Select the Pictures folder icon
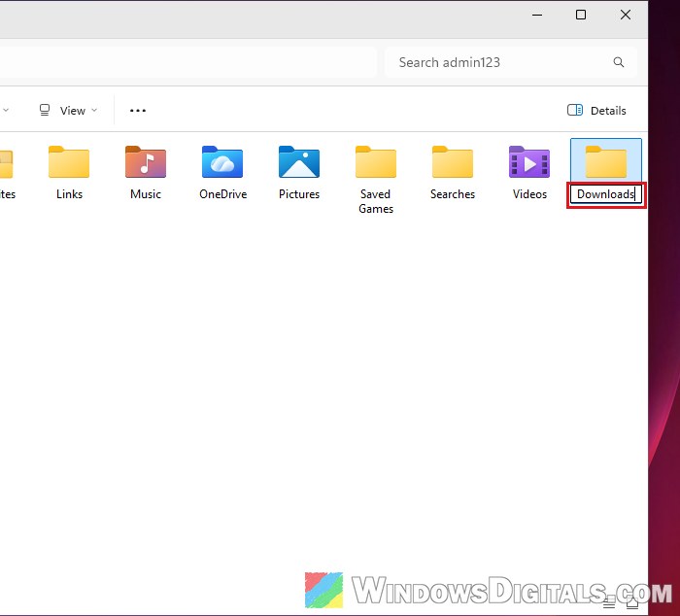 (299, 162)
